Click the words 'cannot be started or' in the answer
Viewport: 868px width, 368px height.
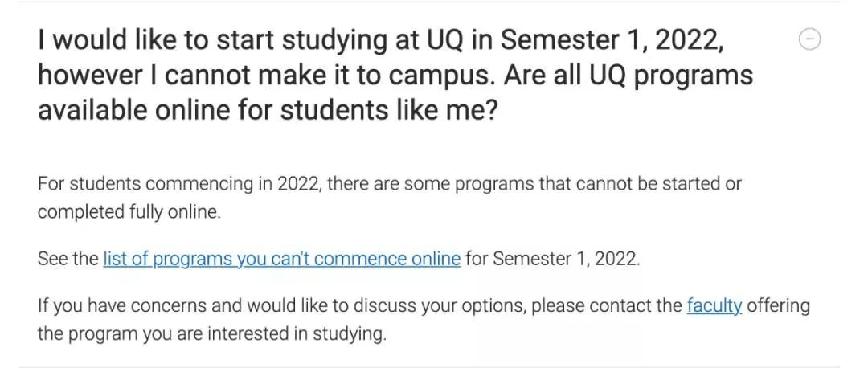tap(659, 183)
